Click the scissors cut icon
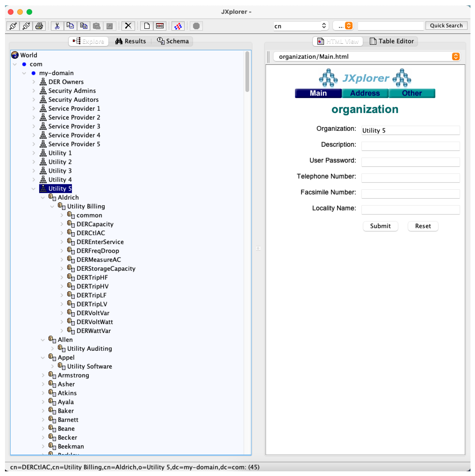 pos(57,26)
